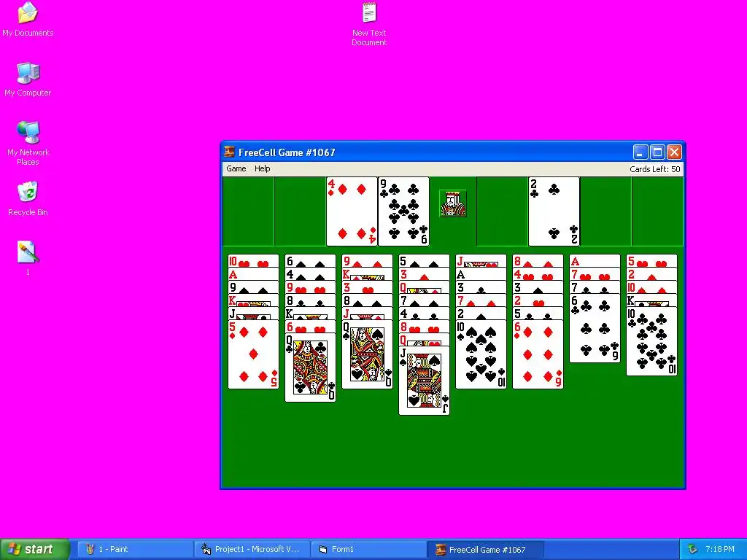Click the second empty free cell
747x560 pixels.
coord(300,211)
